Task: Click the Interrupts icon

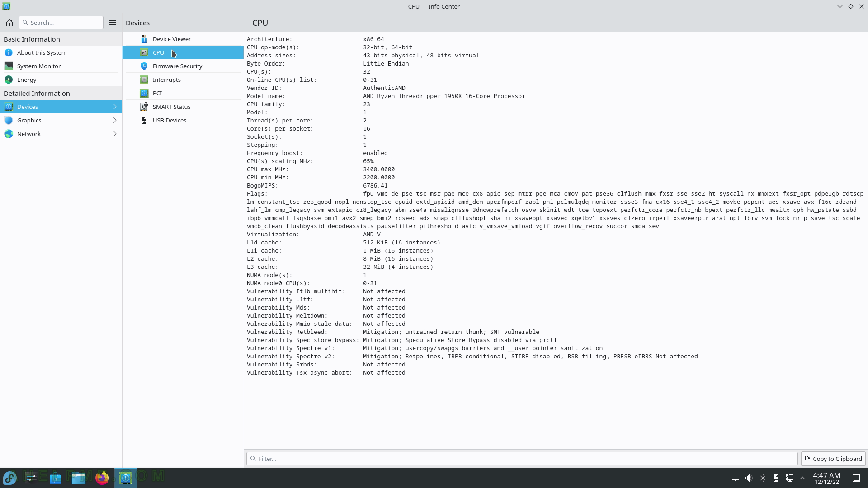Action: coord(144,80)
